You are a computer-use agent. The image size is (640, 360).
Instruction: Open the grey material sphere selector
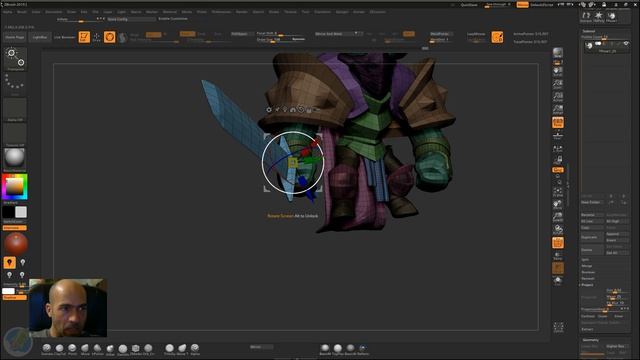pyautogui.click(x=15, y=160)
